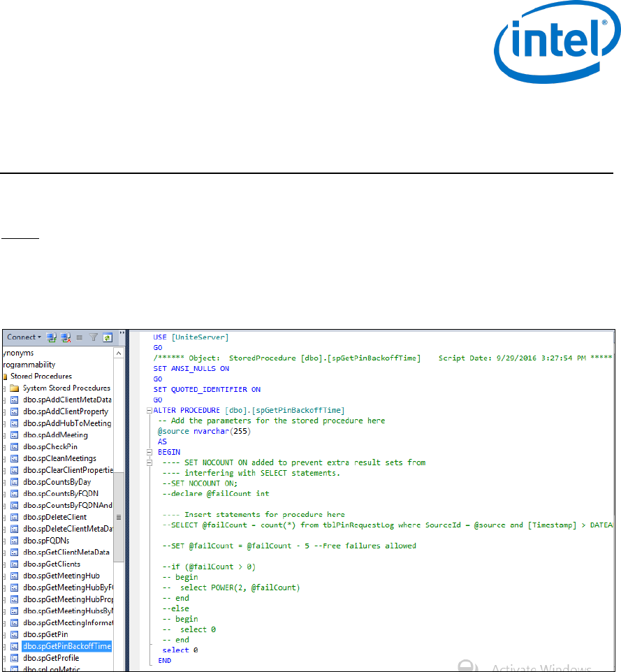Click the System Stored Procedures folder icon
This screenshot has height=672, width=621.
pyautogui.click(x=15, y=388)
